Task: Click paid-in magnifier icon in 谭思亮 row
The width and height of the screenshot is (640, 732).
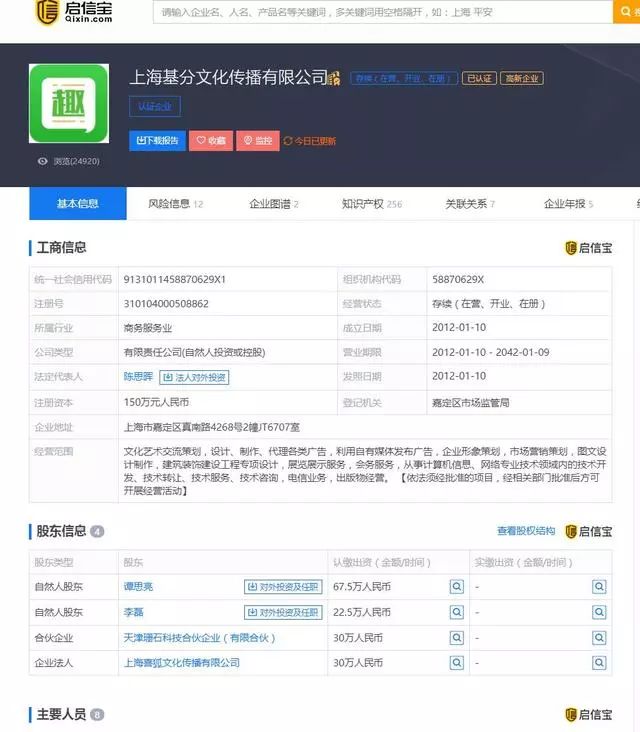Action: point(599,586)
